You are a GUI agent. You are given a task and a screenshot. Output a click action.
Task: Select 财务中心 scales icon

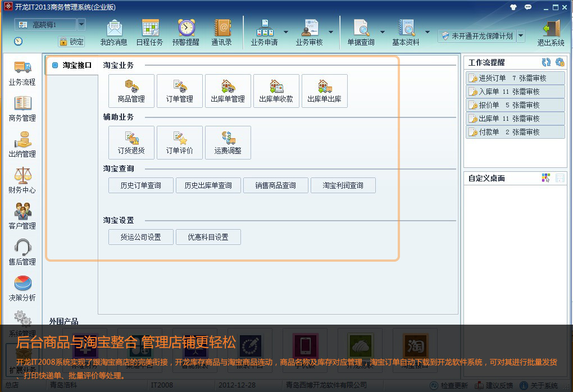click(x=22, y=180)
